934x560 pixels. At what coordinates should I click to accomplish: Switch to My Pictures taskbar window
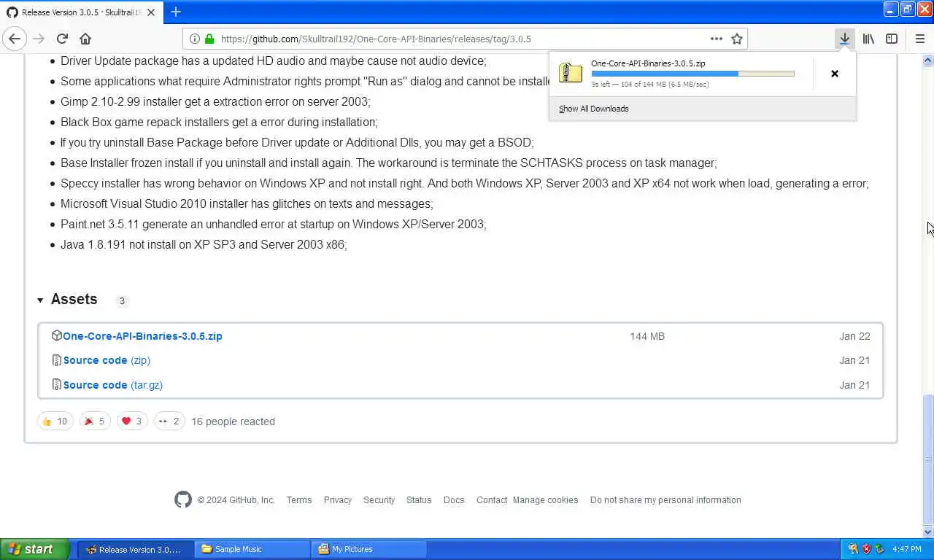(369, 549)
